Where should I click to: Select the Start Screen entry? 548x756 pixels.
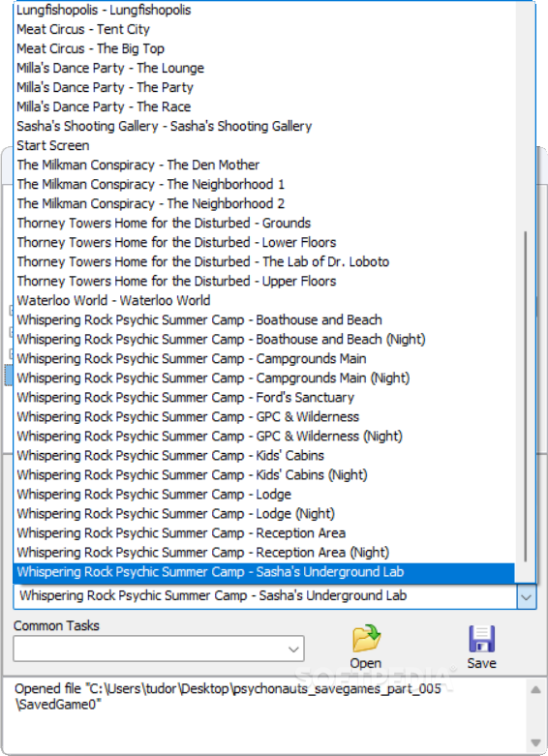pos(264,145)
